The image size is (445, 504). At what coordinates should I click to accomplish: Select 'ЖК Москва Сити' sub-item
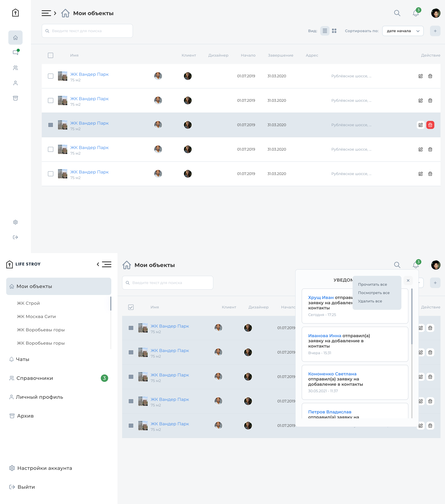[x=36, y=317]
